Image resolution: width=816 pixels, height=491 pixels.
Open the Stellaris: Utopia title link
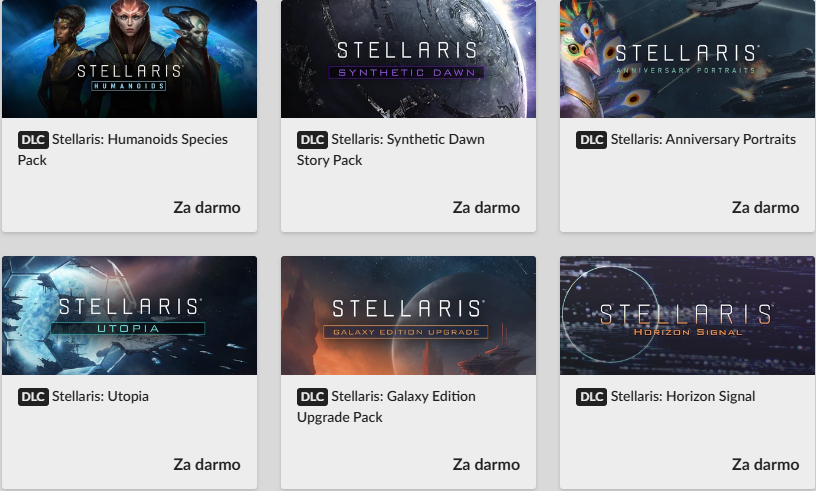pyautogui.click(x=100, y=396)
